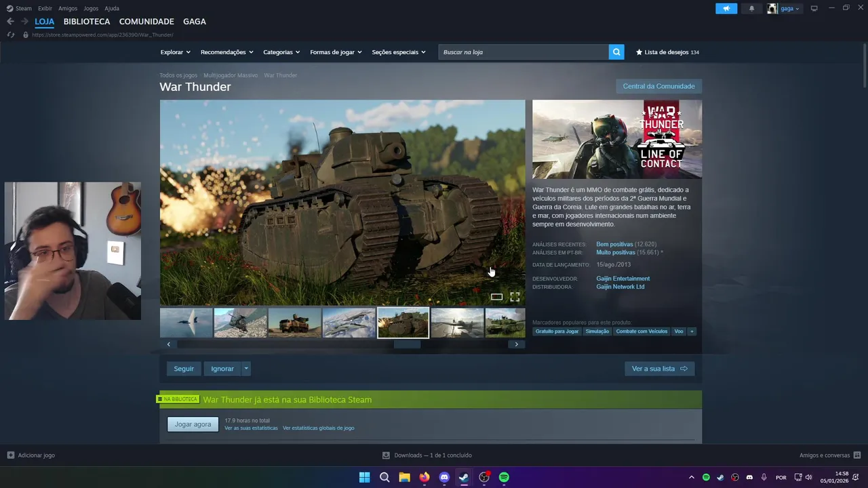Click the announcements megaphone icon
This screenshot has width=868, height=488.
click(x=726, y=8)
